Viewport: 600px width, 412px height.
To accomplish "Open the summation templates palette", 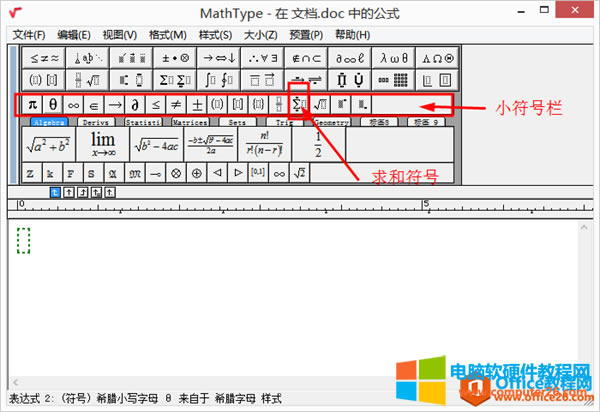I will pos(175,80).
